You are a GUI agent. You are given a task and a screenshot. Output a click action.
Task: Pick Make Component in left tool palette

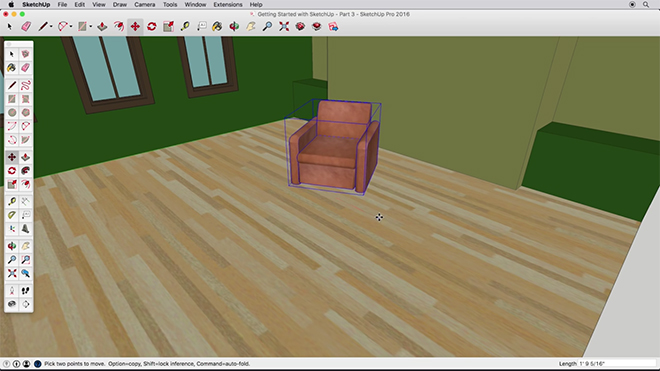click(x=26, y=54)
